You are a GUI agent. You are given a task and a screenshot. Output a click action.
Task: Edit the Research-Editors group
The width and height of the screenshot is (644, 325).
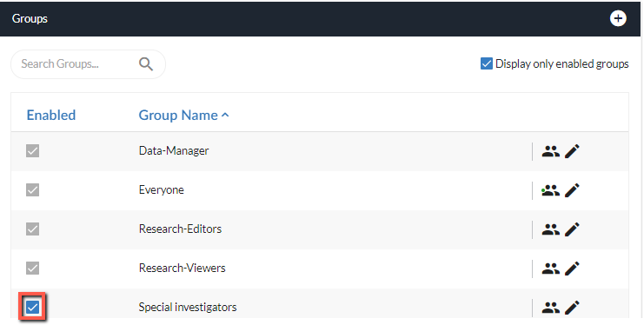coord(572,229)
